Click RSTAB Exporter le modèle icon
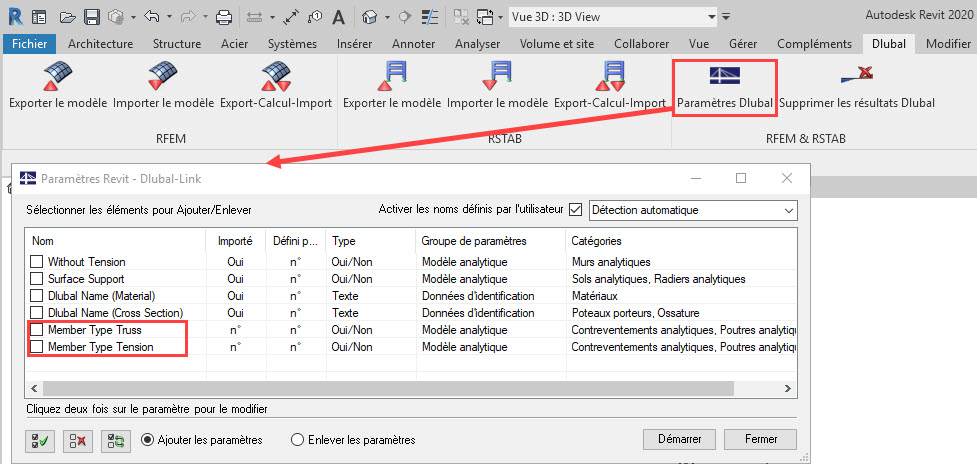 (x=392, y=75)
